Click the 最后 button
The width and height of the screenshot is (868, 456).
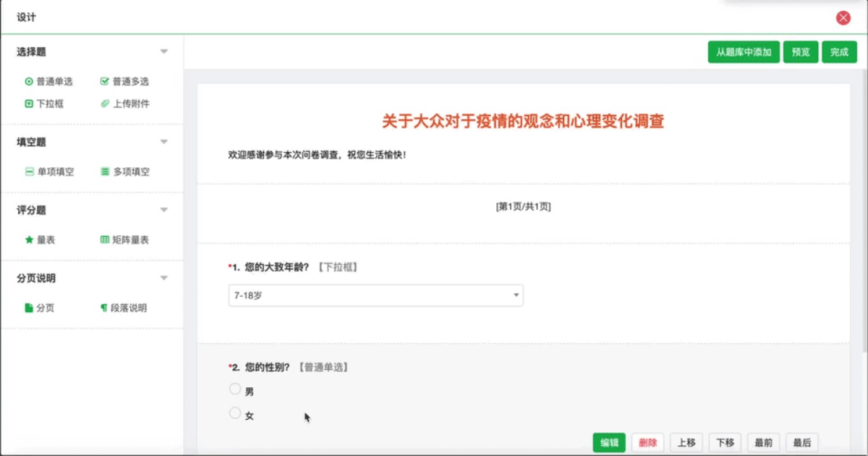801,443
